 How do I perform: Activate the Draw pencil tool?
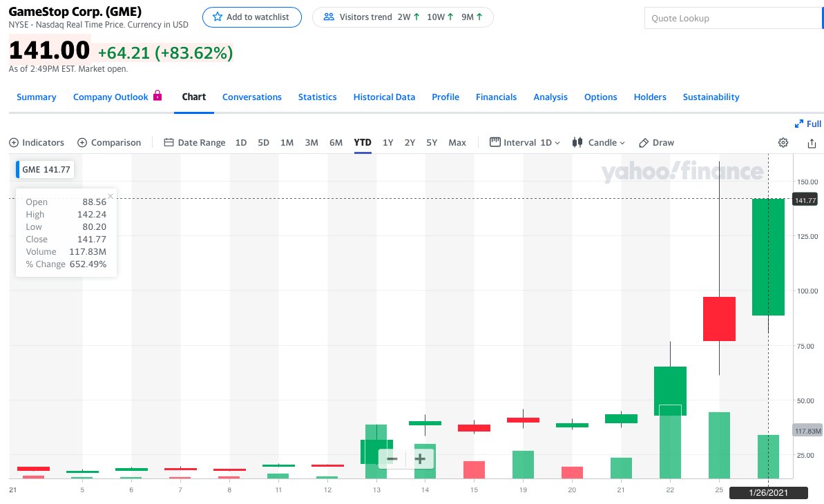coord(656,143)
